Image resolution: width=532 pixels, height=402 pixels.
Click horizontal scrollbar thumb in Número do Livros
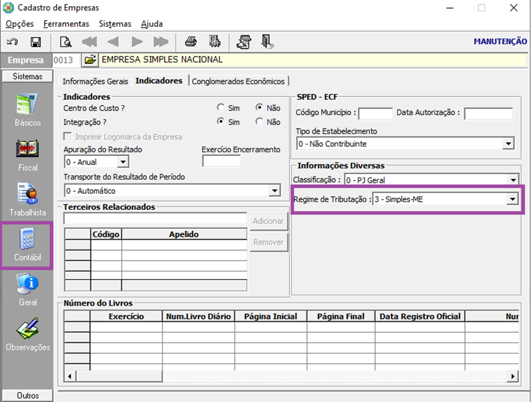tap(119, 376)
